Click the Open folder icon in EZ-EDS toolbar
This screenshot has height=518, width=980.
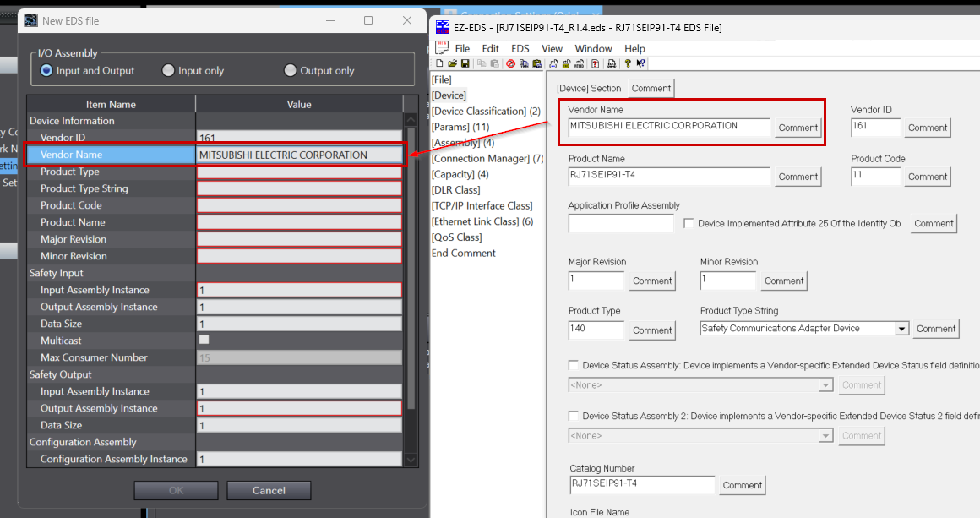453,63
